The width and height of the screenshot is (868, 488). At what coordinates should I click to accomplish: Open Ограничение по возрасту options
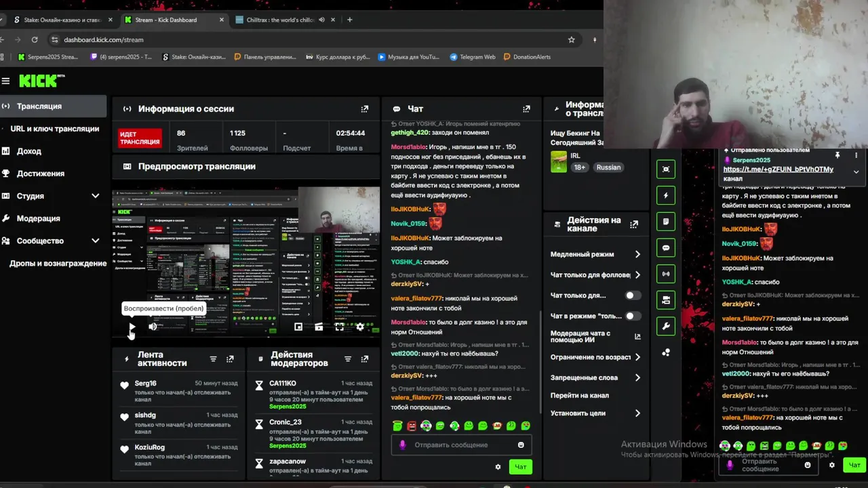click(x=595, y=357)
